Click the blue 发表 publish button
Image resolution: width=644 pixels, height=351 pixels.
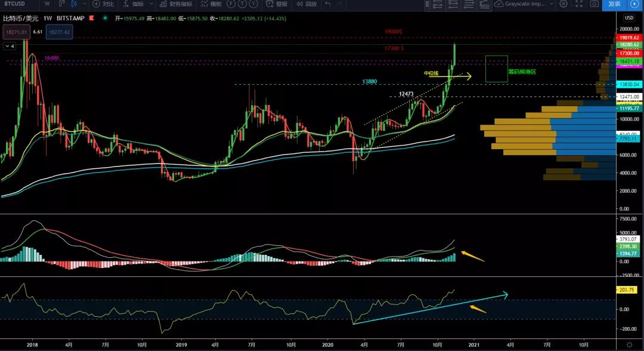coord(616,5)
